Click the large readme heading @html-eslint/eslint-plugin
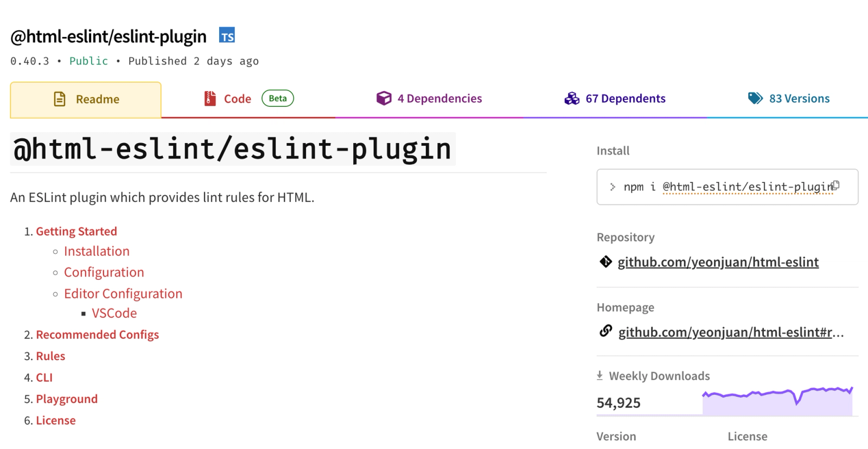This screenshot has width=868, height=449. pyautogui.click(x=233, y=149)
